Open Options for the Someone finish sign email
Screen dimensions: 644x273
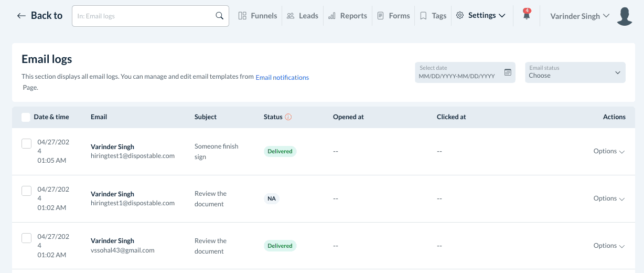point(609,151)
